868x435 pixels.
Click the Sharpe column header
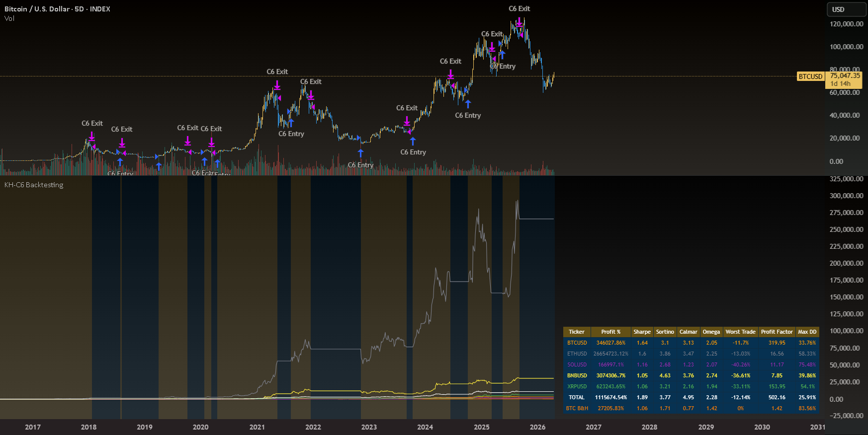(x=642, y=332)
